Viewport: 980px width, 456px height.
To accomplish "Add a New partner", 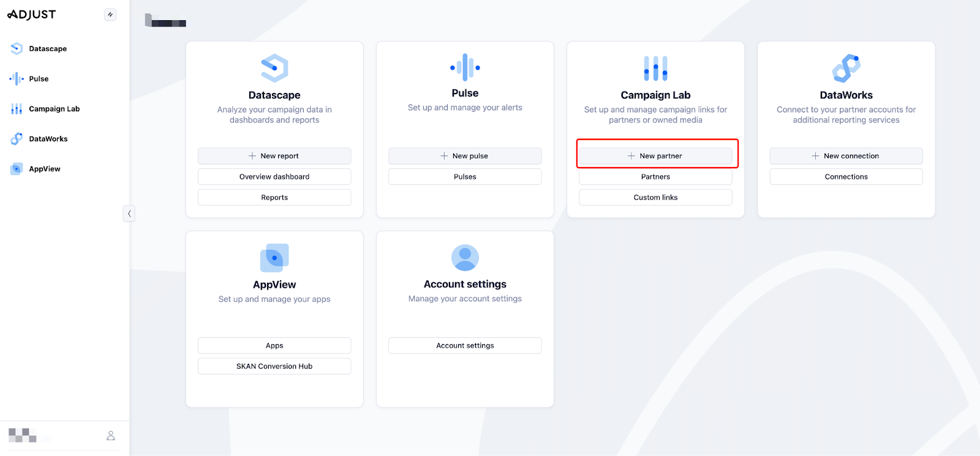I will [x=655, y=155].
